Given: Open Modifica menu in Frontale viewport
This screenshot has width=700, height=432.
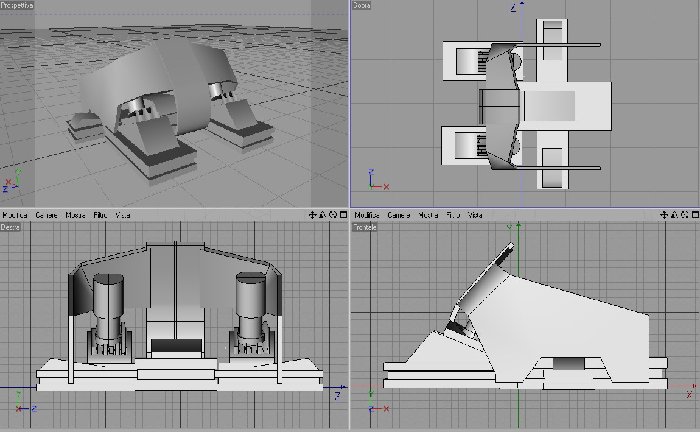Looking at the screenshot, I should coord(367,215).
